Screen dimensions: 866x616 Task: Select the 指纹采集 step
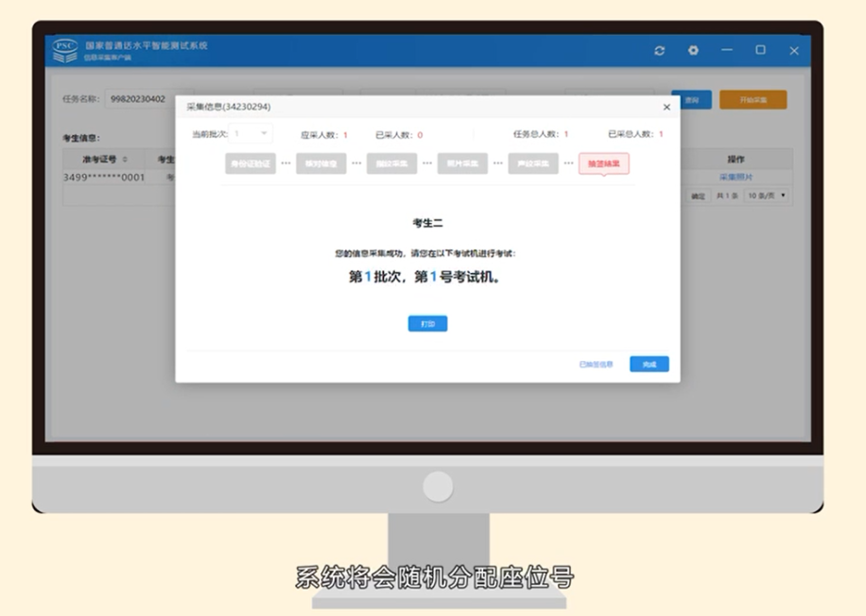click(x=391, y=163)
